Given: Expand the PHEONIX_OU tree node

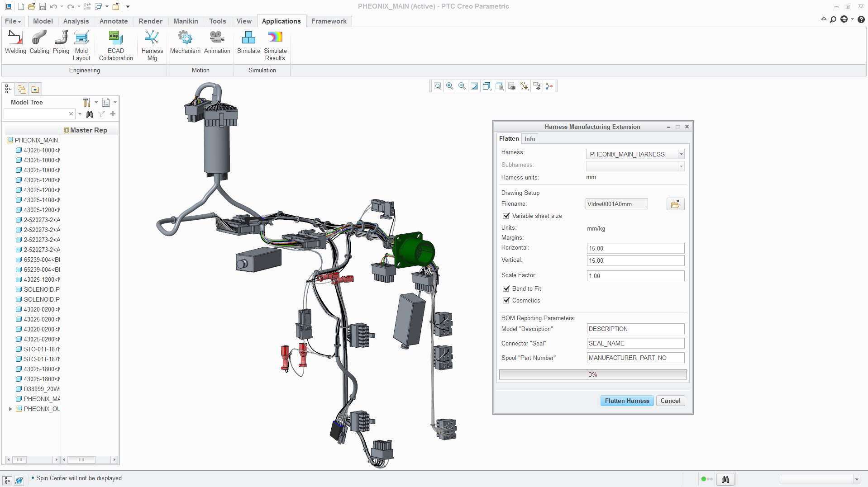Looking at the screenshot, I should (x=10, y=409).
